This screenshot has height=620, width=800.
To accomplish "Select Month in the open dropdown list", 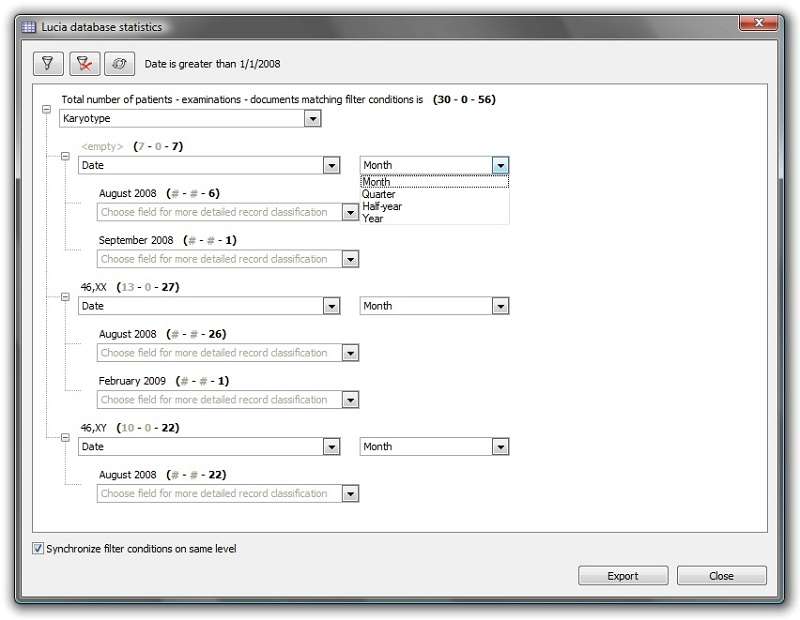I will pos(435,182).
